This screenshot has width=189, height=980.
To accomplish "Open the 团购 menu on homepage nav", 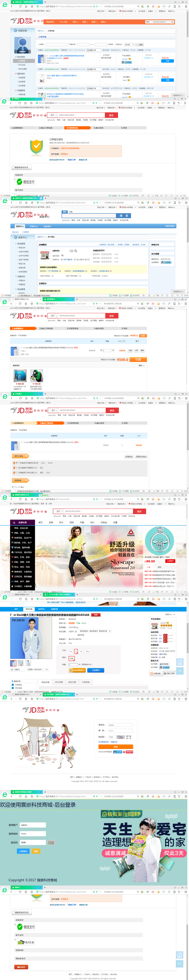I will coord(71,522).
